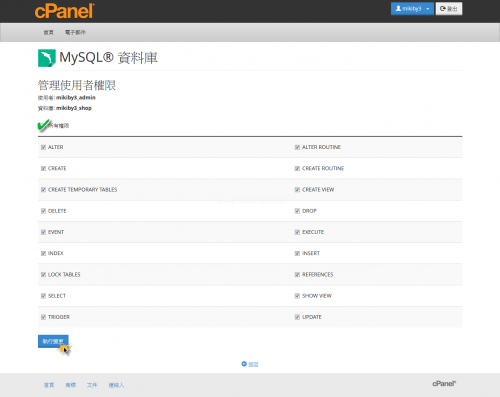Open the fourth footer link from the left
500x397 pixels.
pos(116,385)
